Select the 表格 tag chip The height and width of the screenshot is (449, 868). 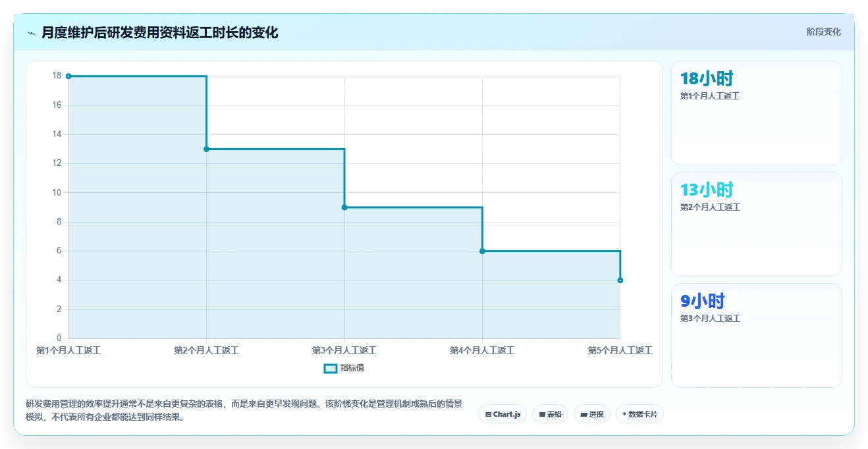pos(550,414)
